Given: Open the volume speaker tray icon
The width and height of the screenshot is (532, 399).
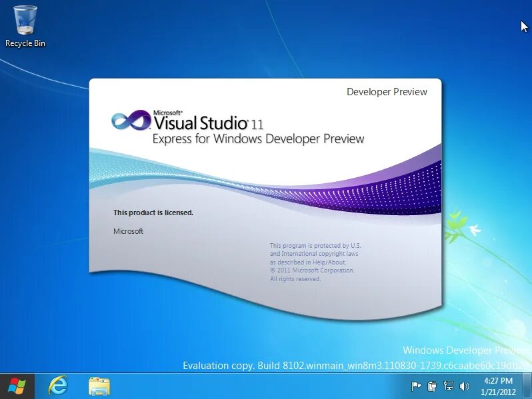Looking at the screenshot, I should (465, 386).
